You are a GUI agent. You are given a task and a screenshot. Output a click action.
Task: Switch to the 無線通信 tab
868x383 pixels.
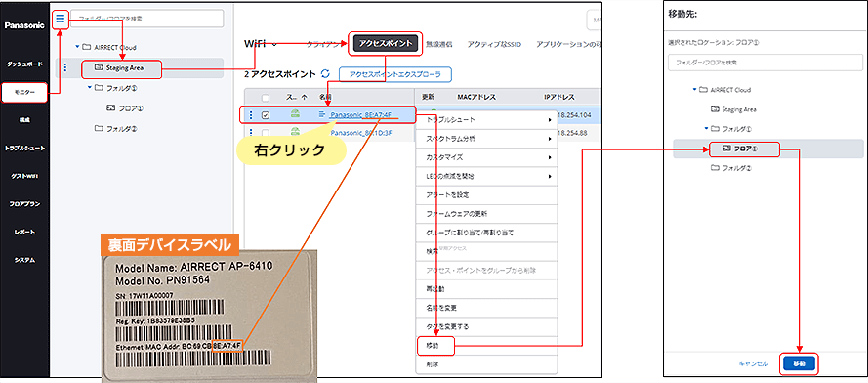point(439,44)
